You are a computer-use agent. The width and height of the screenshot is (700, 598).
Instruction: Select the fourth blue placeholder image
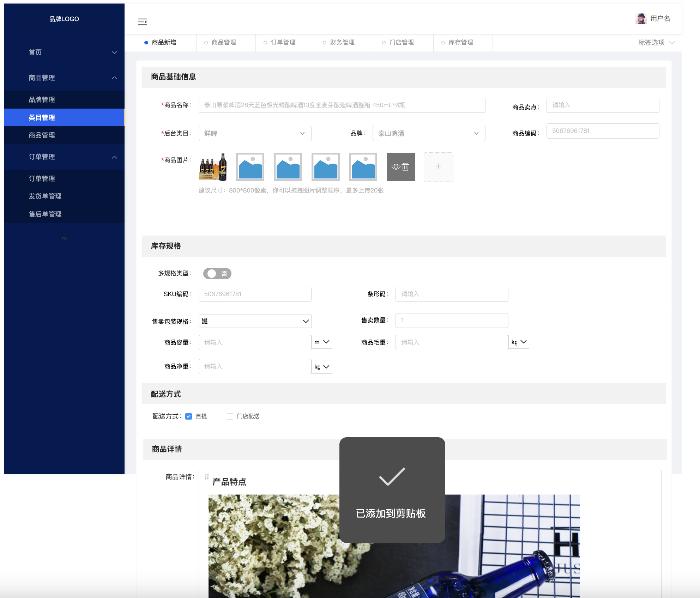point(363,167)
